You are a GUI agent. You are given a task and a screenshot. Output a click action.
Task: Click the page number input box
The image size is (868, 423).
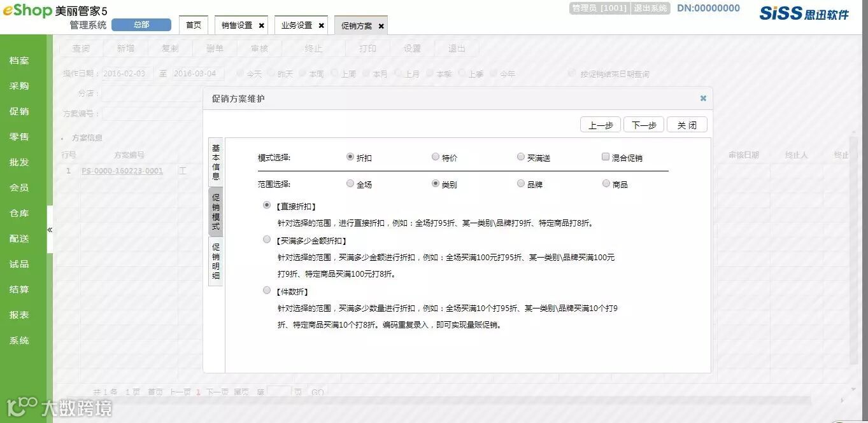coord(279,392)
